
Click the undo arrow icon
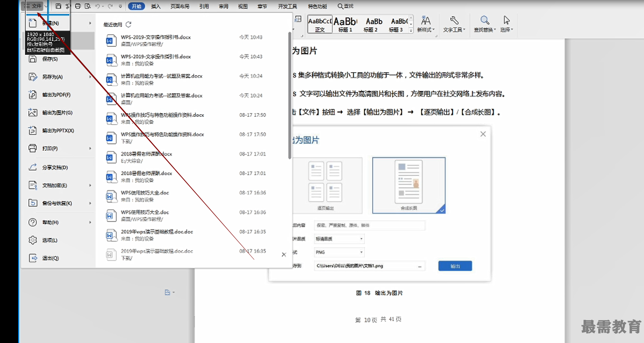98,6
